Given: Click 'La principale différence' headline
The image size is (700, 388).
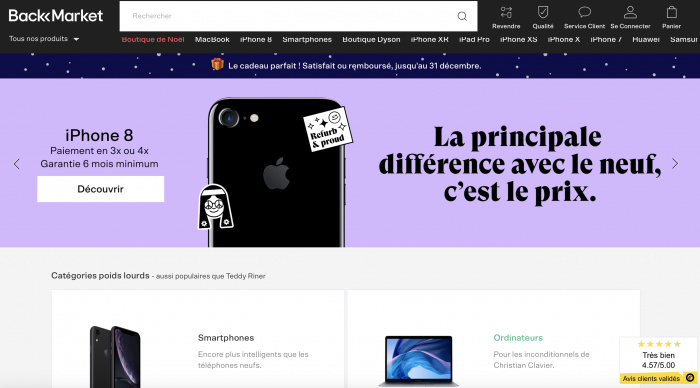Looking at the screenshot, I should click(x=520, y=164).
